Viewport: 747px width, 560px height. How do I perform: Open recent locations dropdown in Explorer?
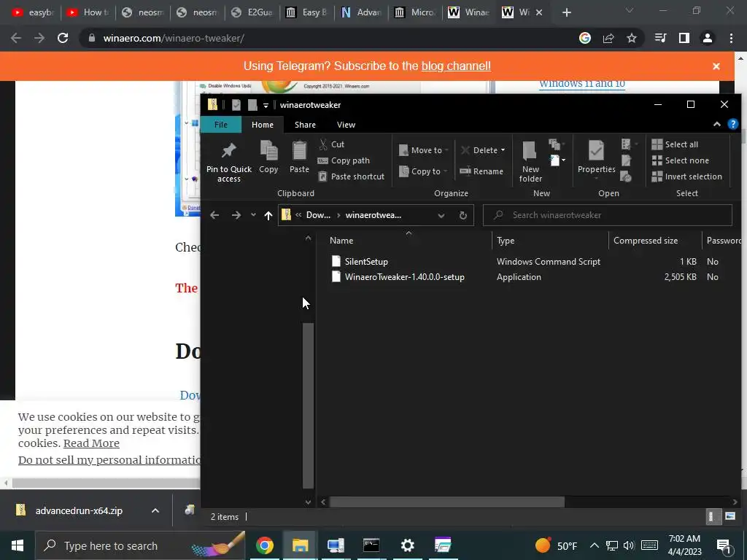point(253,215)
